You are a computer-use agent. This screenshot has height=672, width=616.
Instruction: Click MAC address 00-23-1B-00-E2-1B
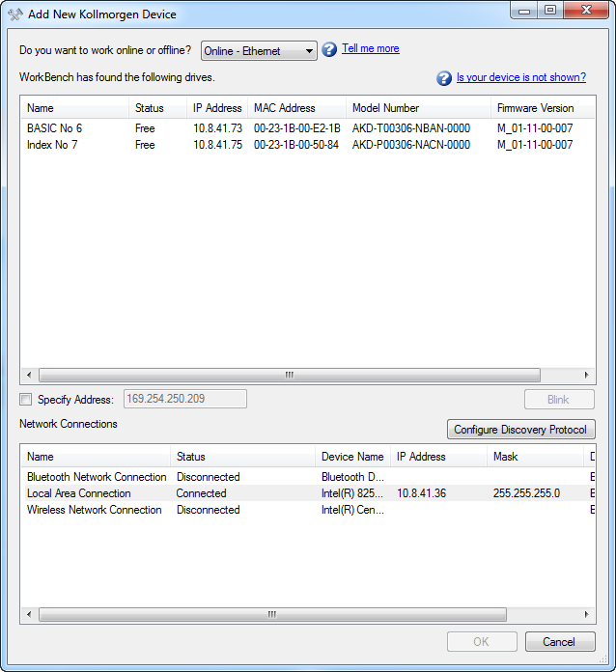pos(297,128)
